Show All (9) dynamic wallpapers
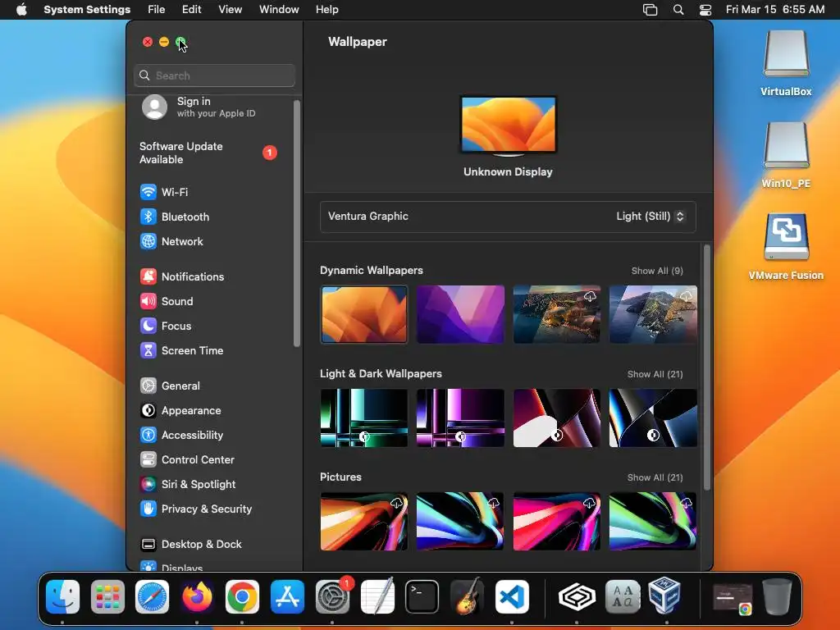Screen dimensions: 840x630 (x=657, y=271)
